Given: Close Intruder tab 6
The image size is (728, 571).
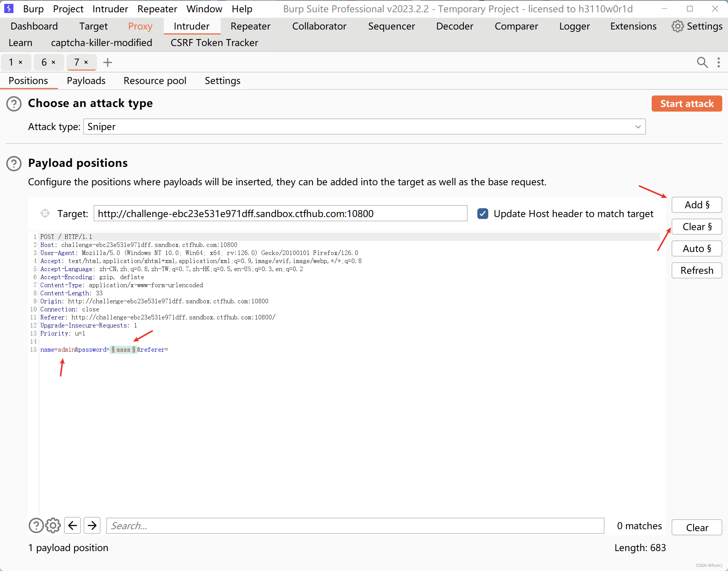Looking at the screenshot, I should coord(54,62).
